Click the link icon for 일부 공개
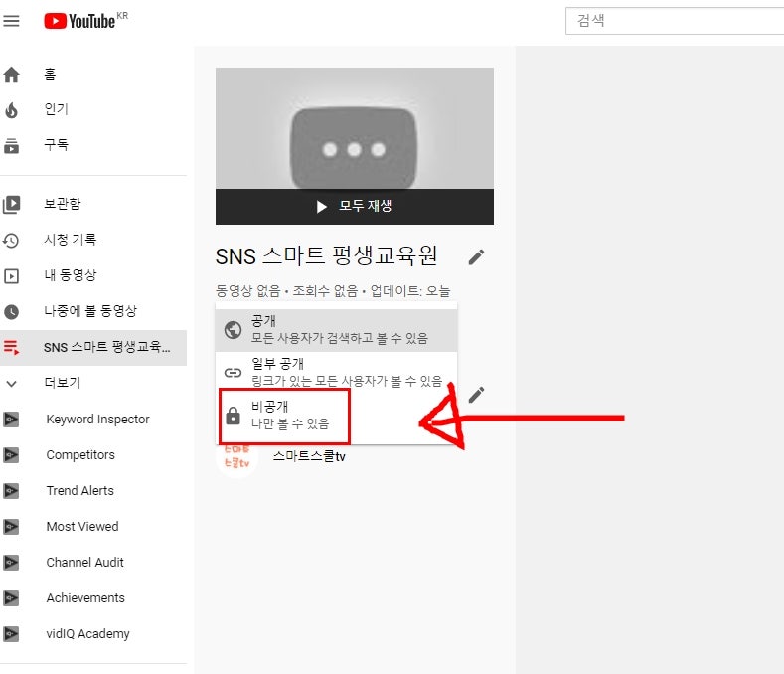Viewport: 784px width, 674px height. point(233,373)
